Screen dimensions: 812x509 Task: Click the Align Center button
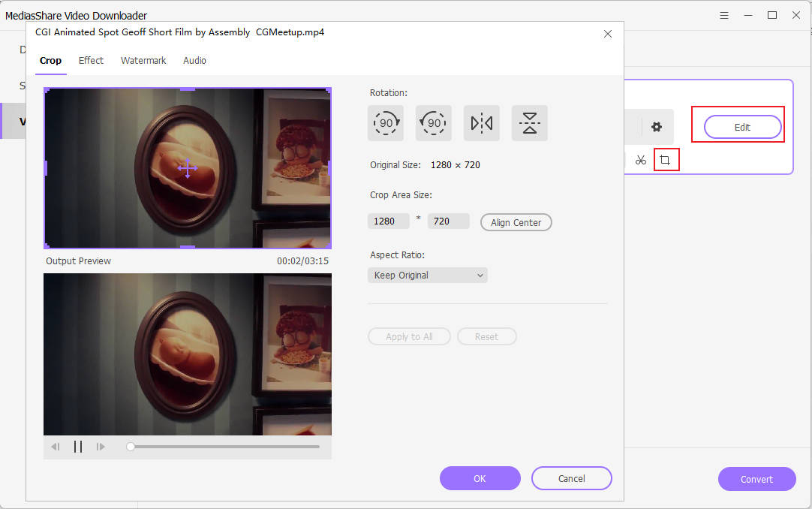click(x=516, y=222)
